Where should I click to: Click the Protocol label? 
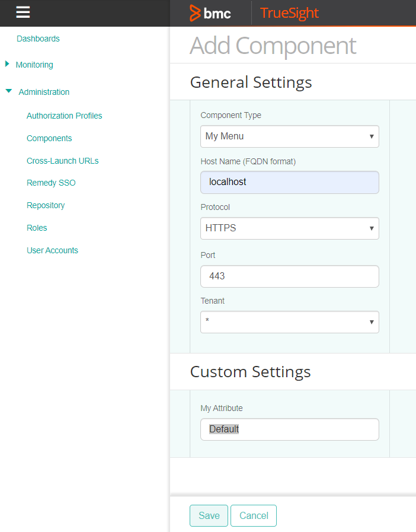point(215,208)
